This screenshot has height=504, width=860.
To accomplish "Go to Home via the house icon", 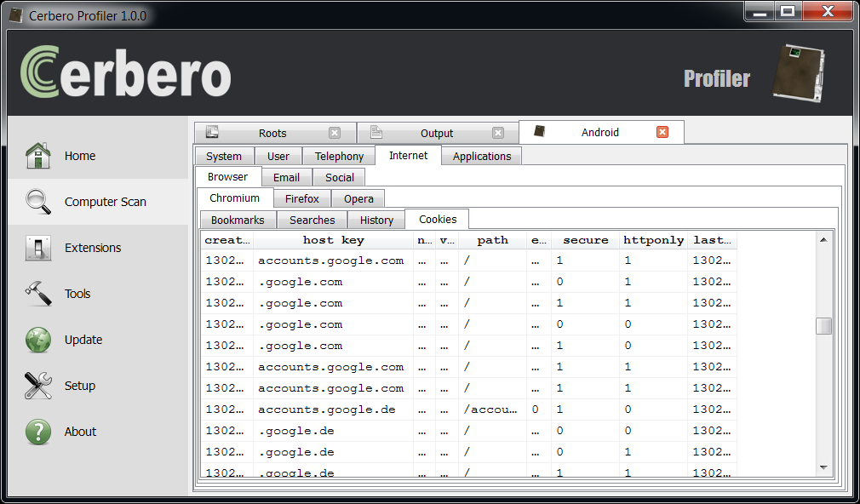I will click(37, 156).
